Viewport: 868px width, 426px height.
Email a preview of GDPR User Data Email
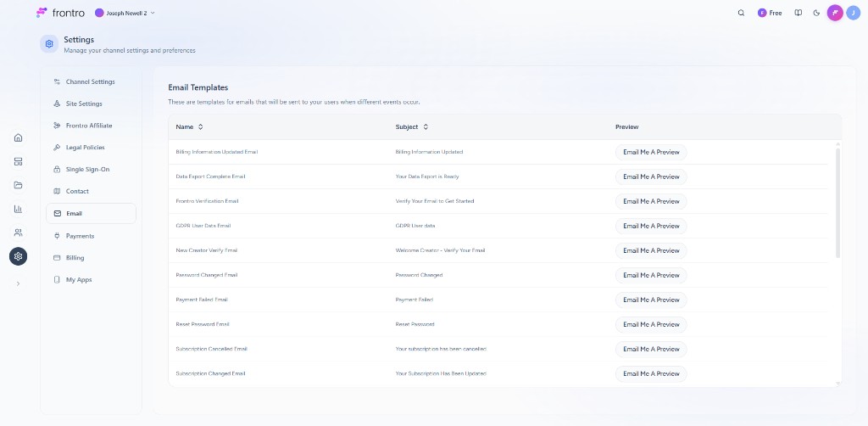[x=650, y=226]
